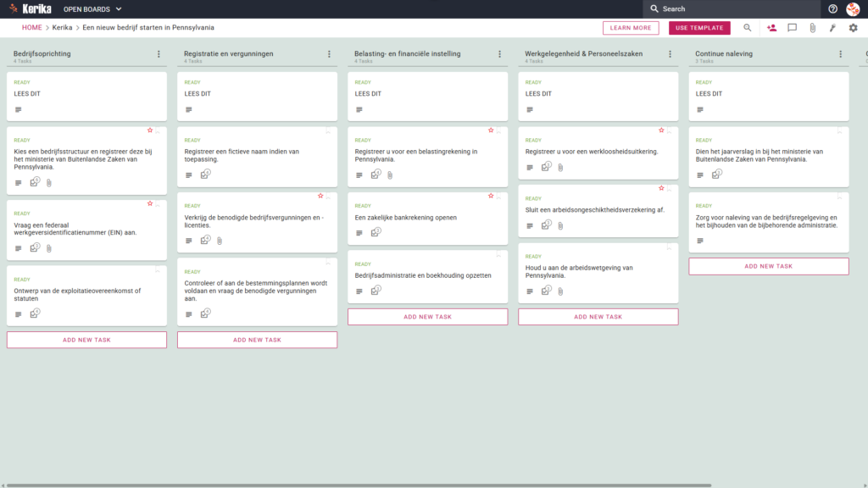Click the board search magnifier icon
The image size is (868, 488).
748,28
